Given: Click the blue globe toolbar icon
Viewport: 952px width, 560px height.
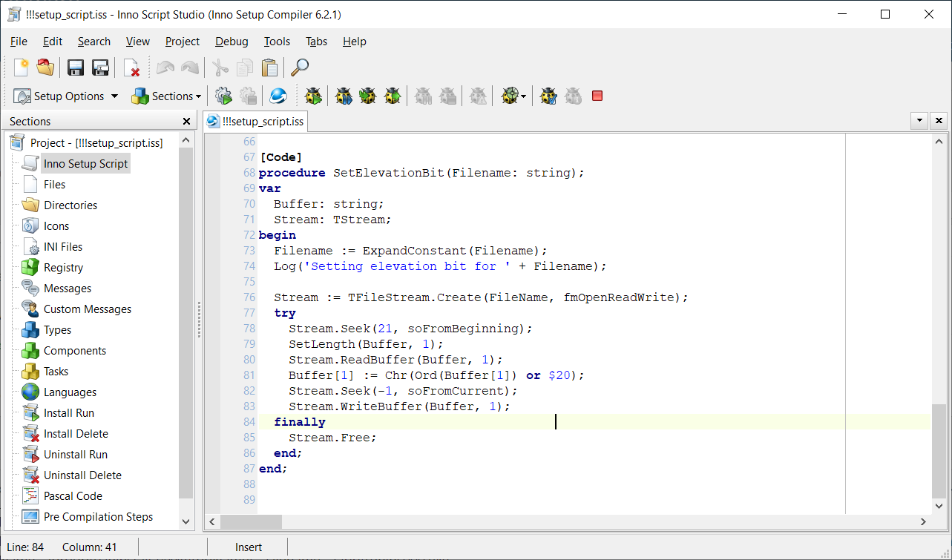Looking at the screenshot, I should point(278,96).
